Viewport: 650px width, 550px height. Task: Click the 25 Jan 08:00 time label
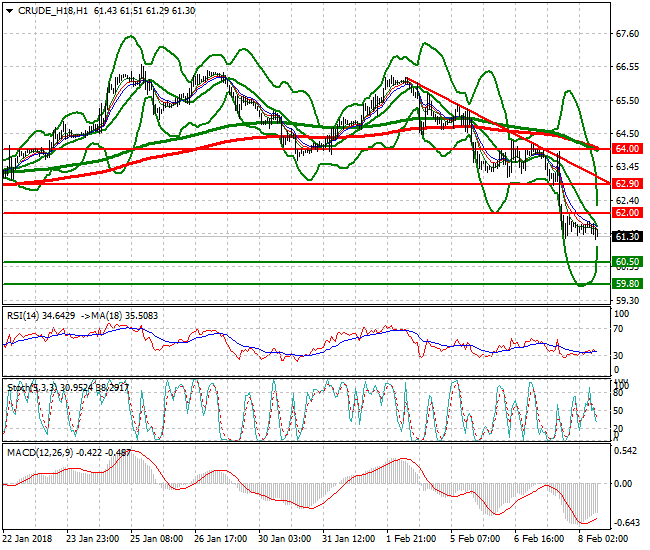coord(157,539)
